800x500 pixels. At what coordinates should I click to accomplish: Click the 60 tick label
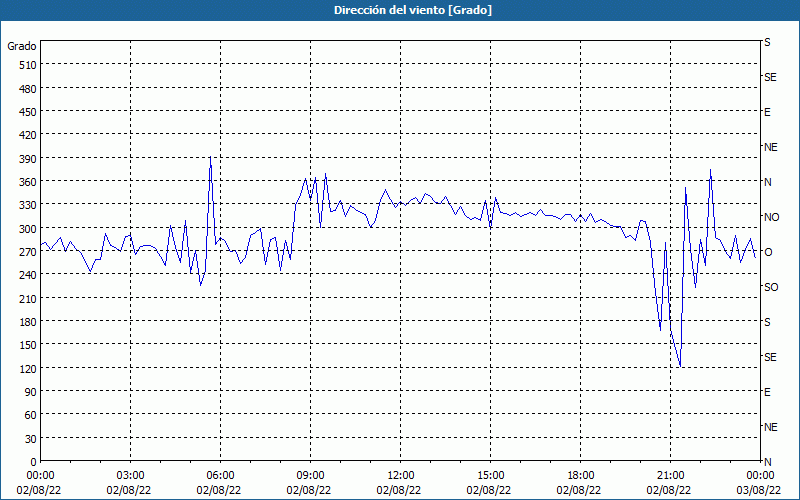pyautogui.click(x=30, y=415)
